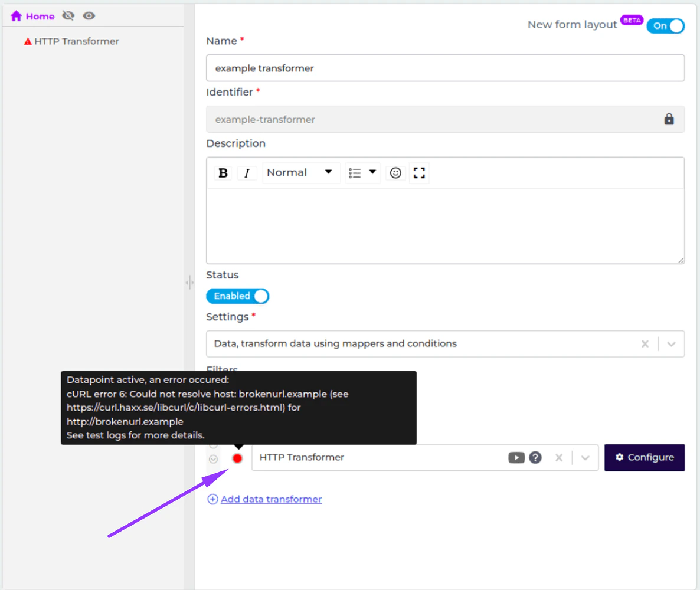Expand the HTTP Transformer dropdown chevron

pos(585,457)
